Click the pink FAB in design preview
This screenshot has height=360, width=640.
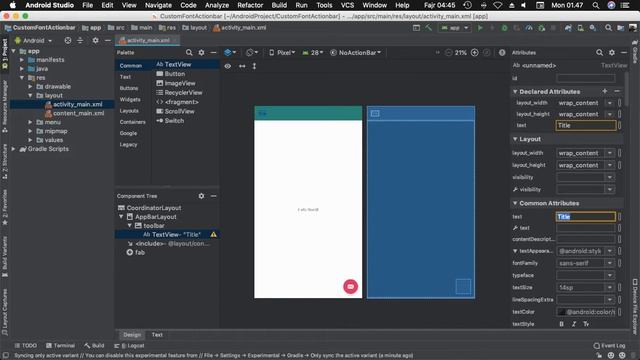pos(350,287)
